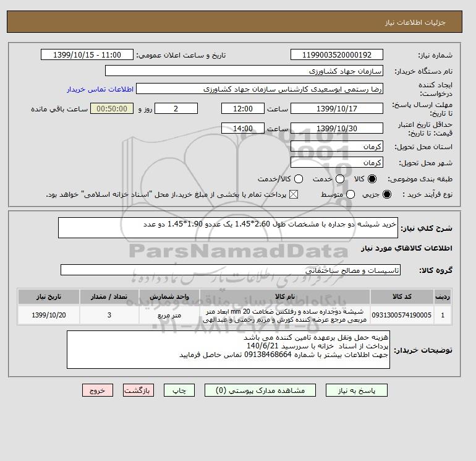Click the خروج exit button
This screenshot has height=461, width=476.
[98, 390]
